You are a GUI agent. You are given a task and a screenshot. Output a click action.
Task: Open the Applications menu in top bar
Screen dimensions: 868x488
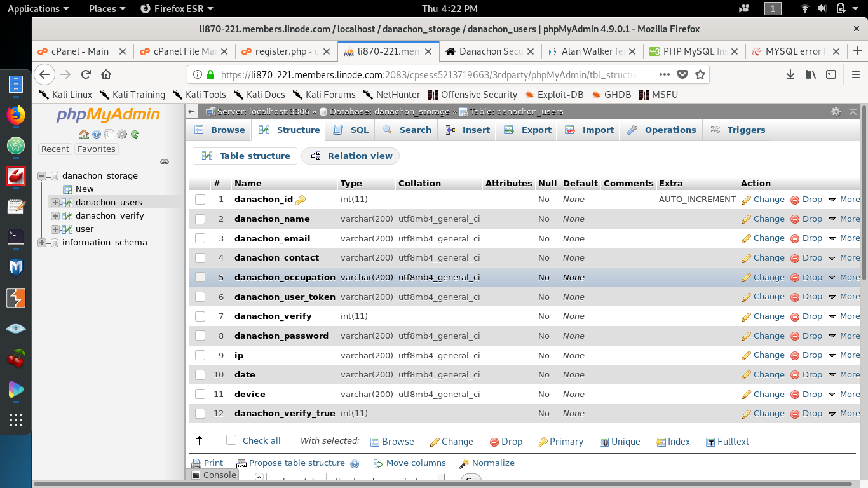[38, 8]
